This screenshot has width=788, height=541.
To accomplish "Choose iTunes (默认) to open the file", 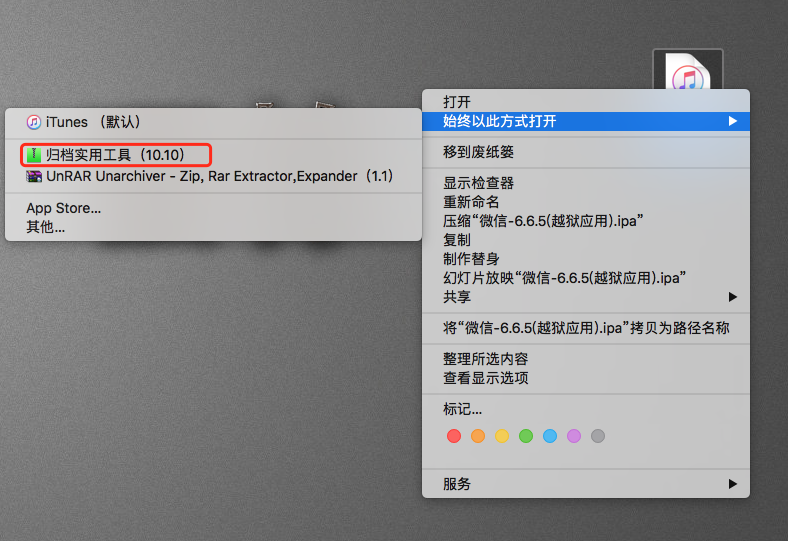I will [x=213, y=122].
